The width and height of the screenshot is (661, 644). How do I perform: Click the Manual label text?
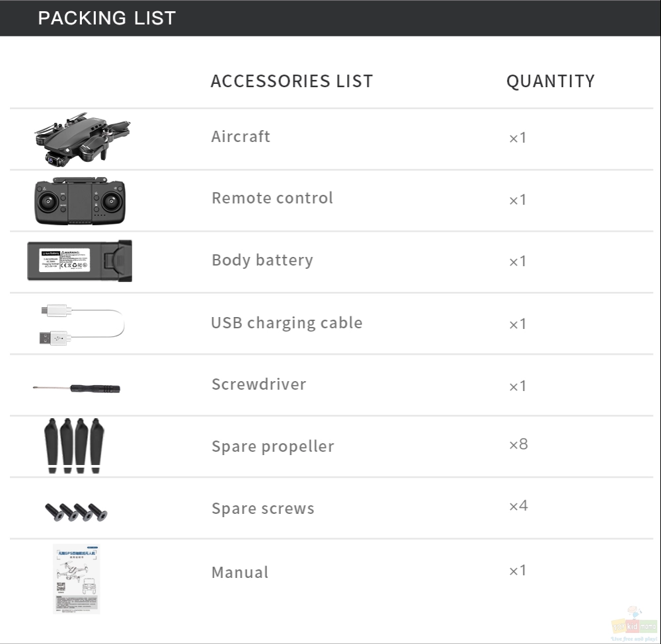click(240, 573)
